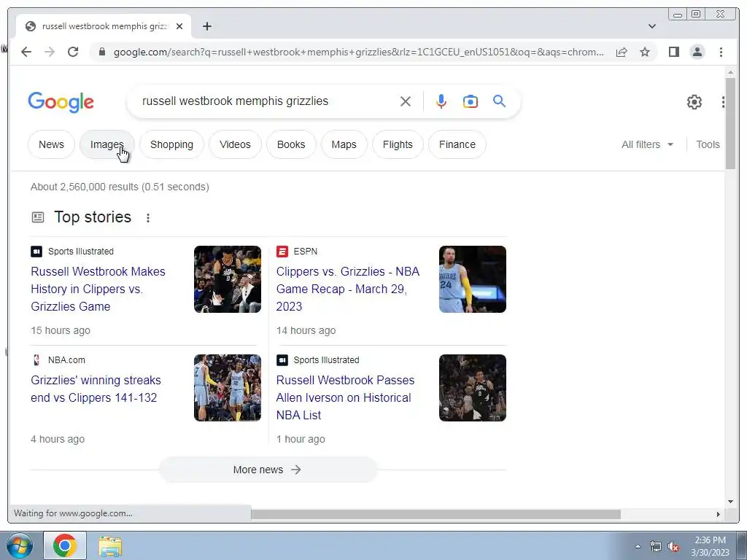Switch to Flights results
The height and width of the screenshot is (560, 747).
[x=398, y=144]
